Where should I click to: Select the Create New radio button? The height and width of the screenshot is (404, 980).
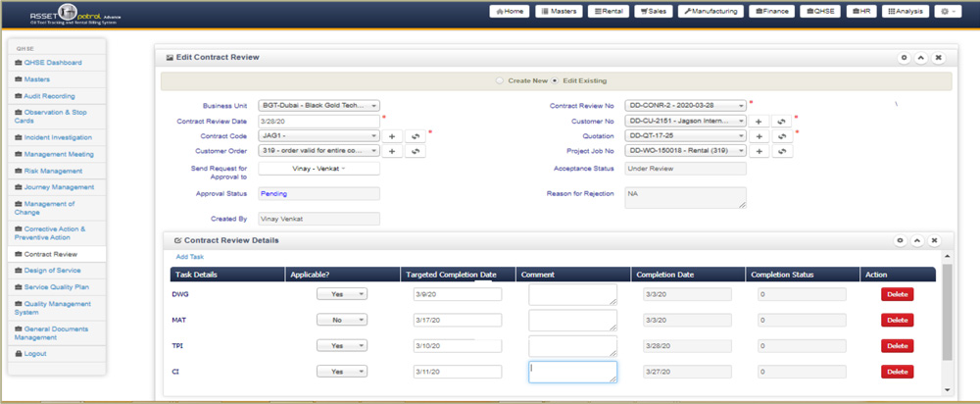(x=501, y=80)
